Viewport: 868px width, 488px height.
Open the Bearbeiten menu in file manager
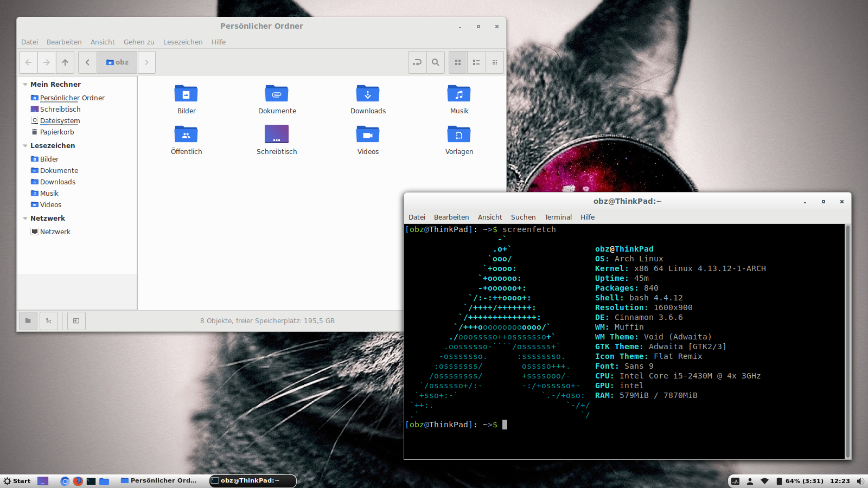point(64,42)
